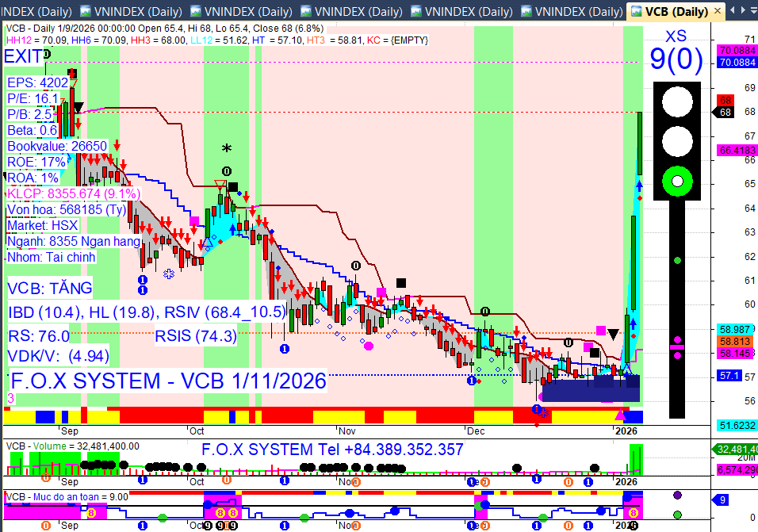Click the Nov label on price time axis

coord(346,431)
